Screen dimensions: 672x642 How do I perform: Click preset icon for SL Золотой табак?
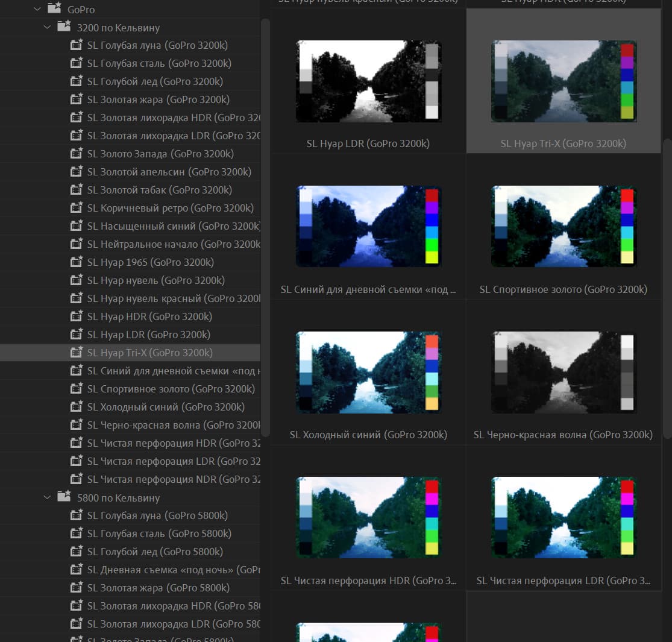[77, 189]
